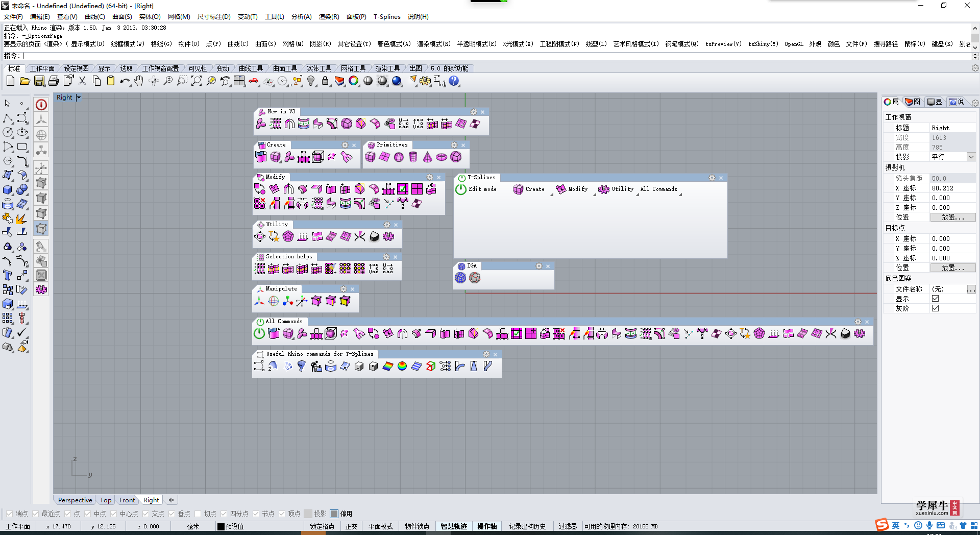The image size is (980, 535).
Task: Switch to the 曲线工具 toolbar tab
Action: click(x=251, y=68)
